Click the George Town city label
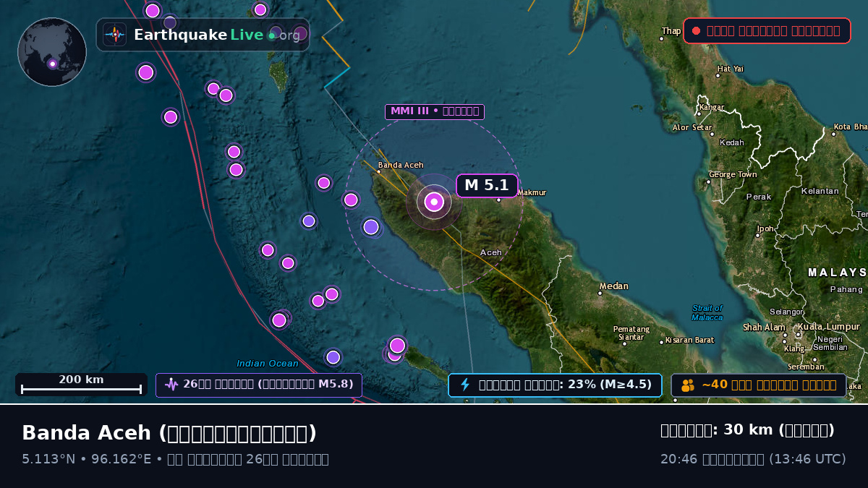 pos(733,175)
